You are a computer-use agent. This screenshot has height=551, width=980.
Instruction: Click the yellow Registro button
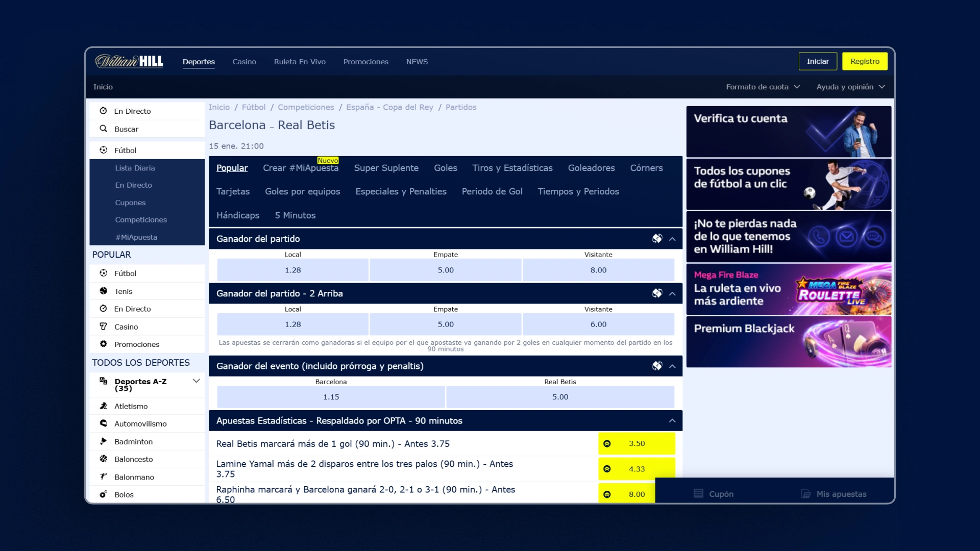pos(865,61)
